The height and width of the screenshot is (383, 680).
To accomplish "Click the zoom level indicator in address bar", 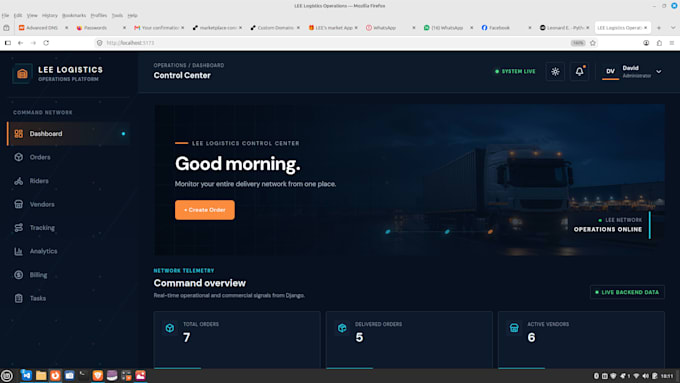I will pyautogui.click(x=578, y=43).
